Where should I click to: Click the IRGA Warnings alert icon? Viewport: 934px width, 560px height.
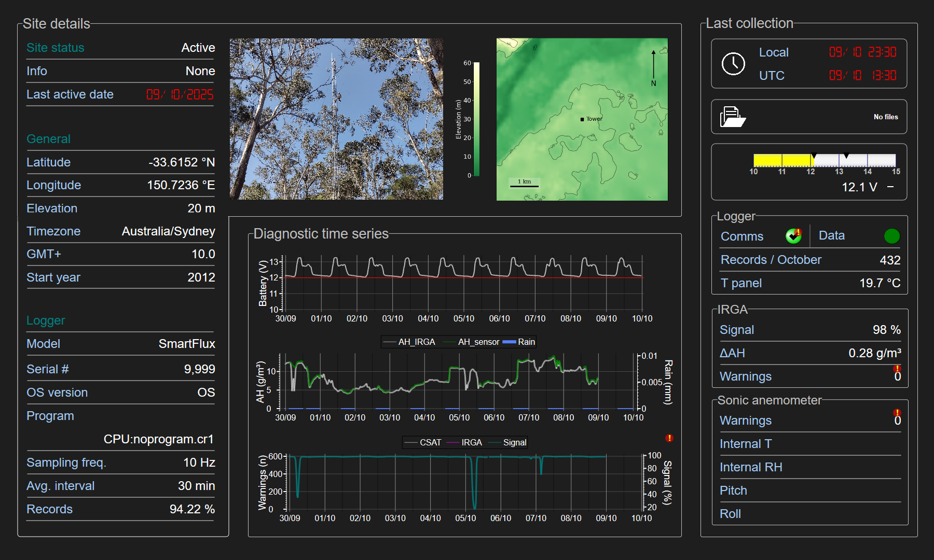[x=897, y=369]
